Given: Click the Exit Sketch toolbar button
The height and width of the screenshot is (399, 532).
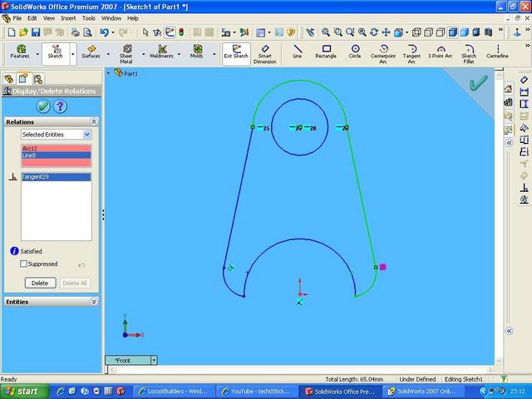Looking at the screenshot, I should click(x=236, y=52).
